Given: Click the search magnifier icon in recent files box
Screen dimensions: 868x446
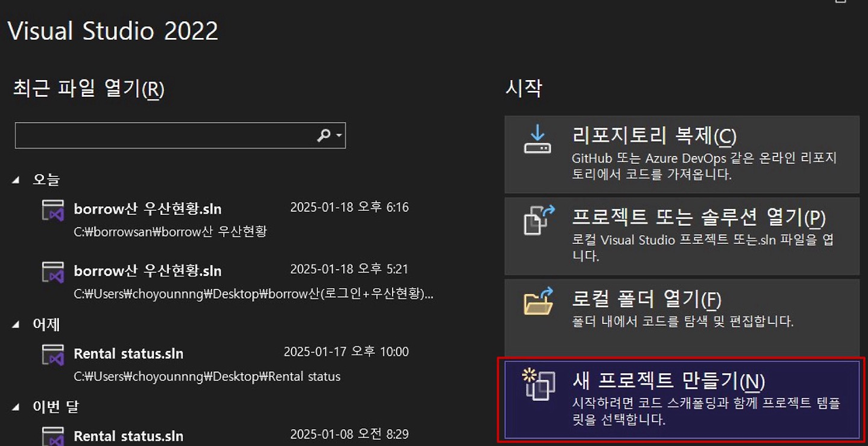Looking at the screenshot, I should click(324, 136).
